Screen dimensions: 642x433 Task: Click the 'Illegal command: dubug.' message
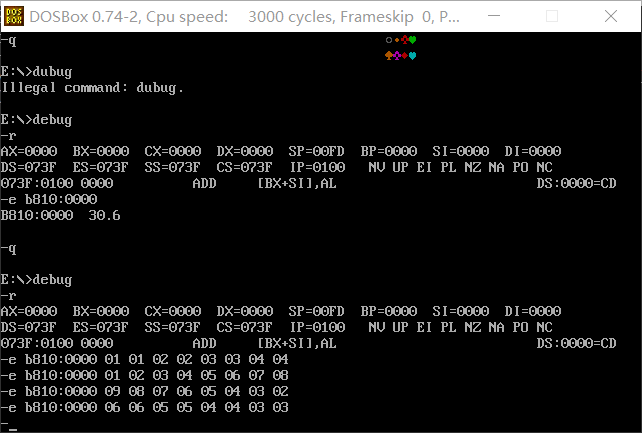tap(92, 88)
